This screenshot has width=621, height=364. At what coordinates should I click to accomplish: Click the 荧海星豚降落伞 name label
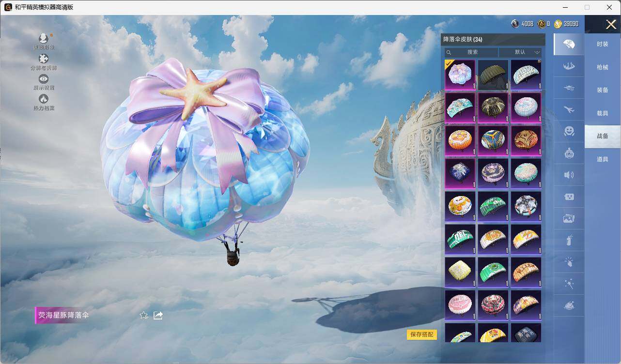[63, 315]
